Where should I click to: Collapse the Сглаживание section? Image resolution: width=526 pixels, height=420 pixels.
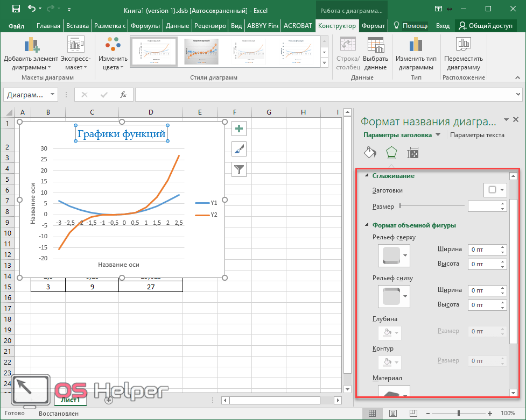[368, 176]
